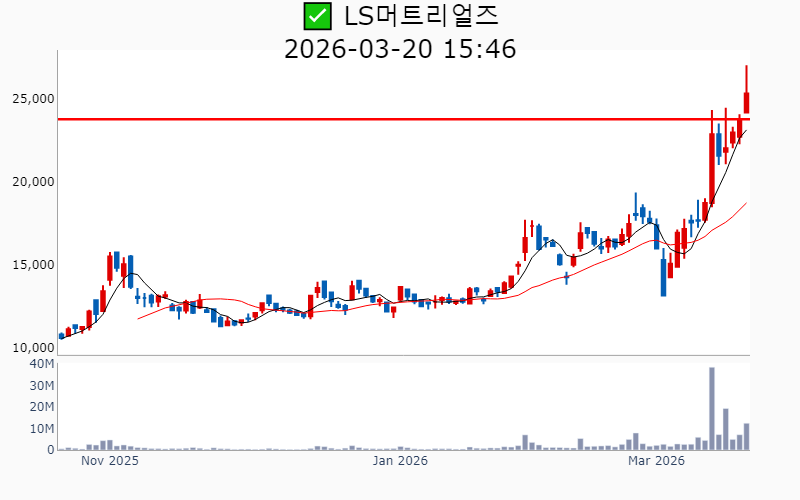800x500 pixels.
Task: Click the long blue candle dropping to 13,000
Action: (663, 277)
